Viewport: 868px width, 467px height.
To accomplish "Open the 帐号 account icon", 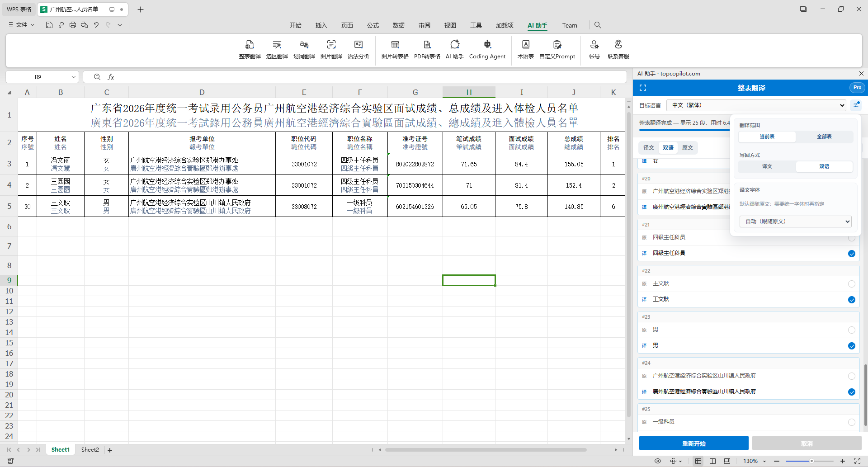I will click(x=594, y=49).
